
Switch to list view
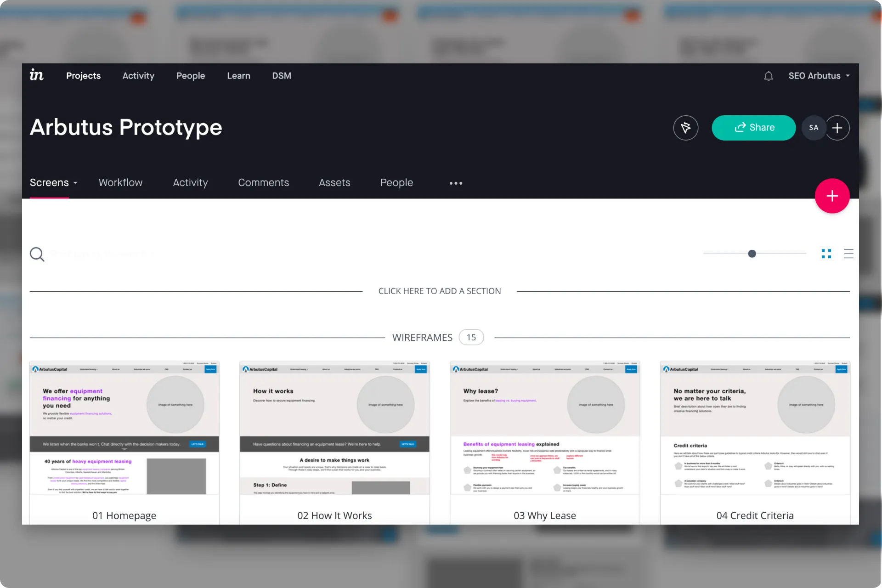849,254
